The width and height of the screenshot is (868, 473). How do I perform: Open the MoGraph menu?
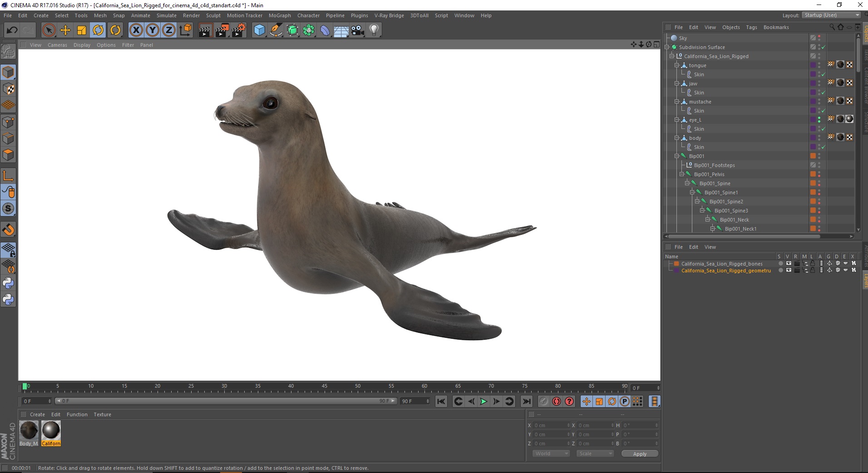click(x=280, y=15)
